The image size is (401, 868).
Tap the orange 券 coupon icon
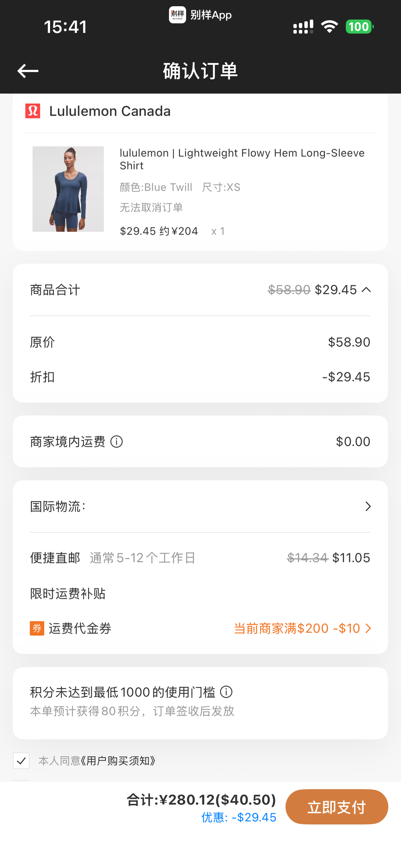(x=37, y=628)
